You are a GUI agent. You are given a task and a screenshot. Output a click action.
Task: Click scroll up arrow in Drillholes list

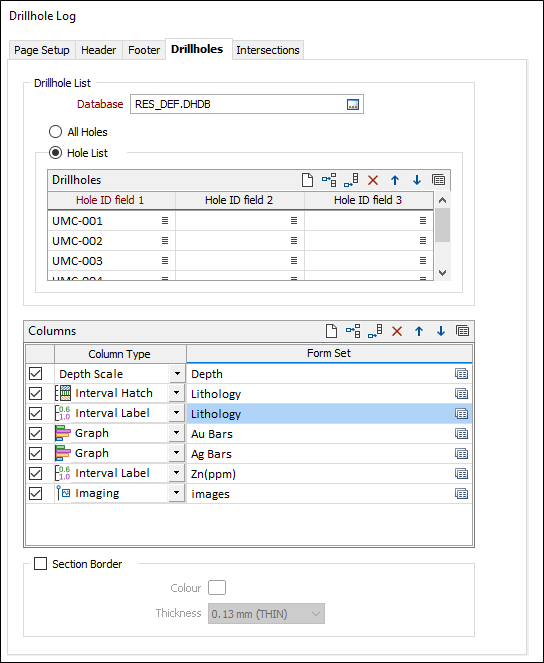(x=442, y=200)
